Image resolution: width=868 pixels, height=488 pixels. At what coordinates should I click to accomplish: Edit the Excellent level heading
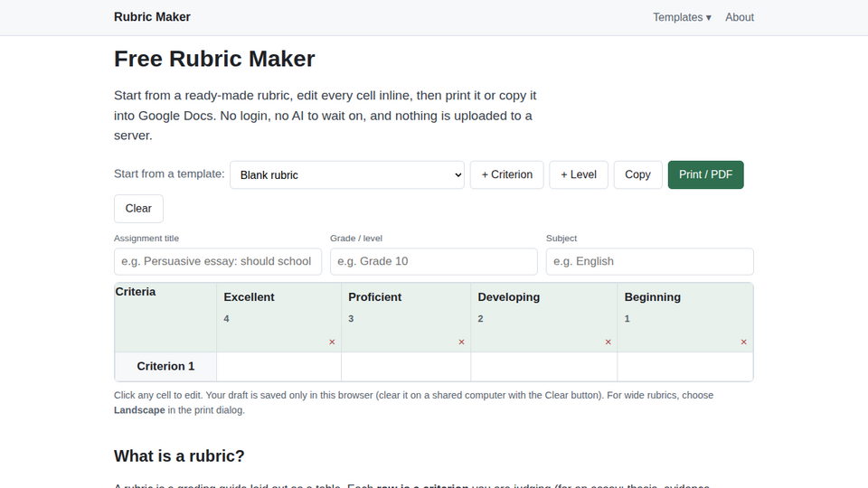(x=250, y=297)
